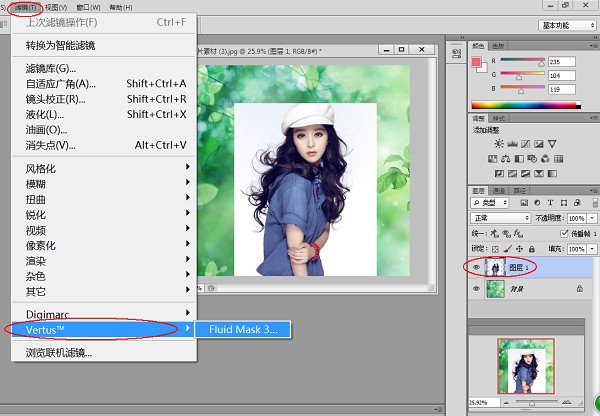Lock all for the layer (padlock icon)
Image resolution: width=600 pixels, height=416 pixels.
pyautogui.click(x=532, y=249)
